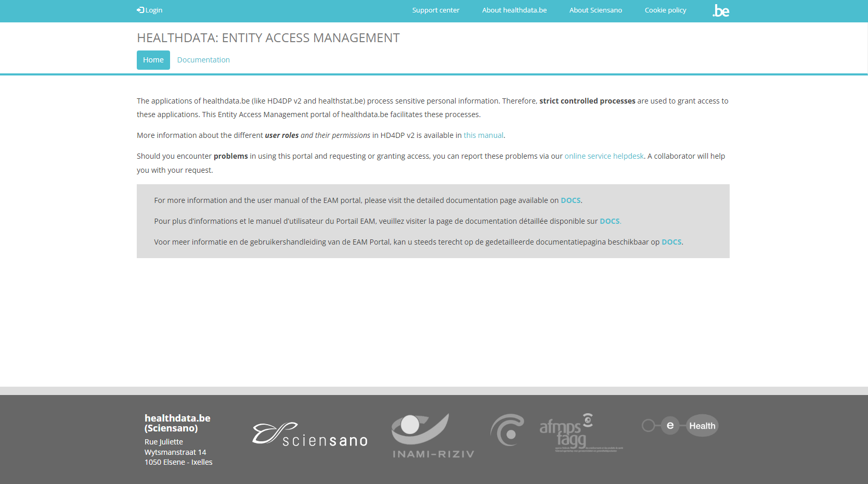
Task: Click the .be logo in header
Action: [721, 11]
